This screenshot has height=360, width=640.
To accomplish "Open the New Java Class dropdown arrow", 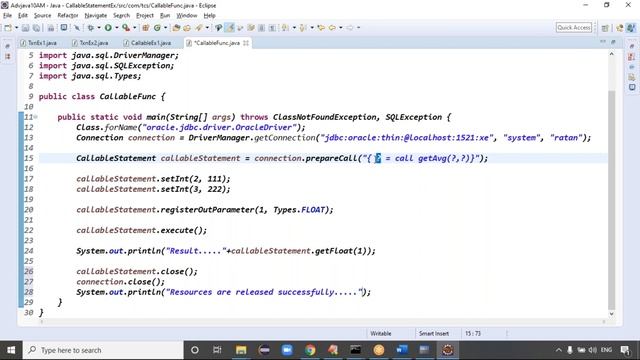I will pyautogui.click(x=165, y=28).
